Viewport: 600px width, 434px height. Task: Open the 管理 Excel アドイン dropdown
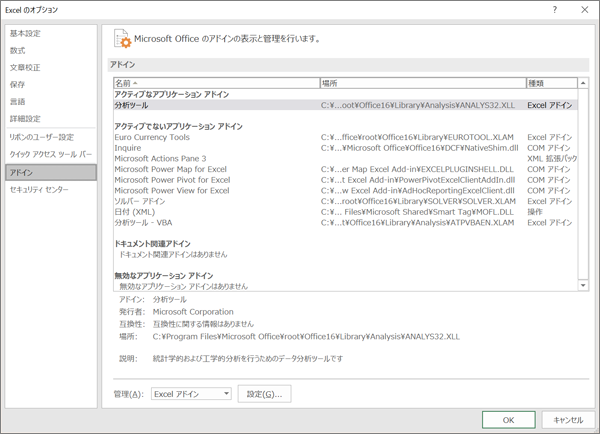coord(191,394)
